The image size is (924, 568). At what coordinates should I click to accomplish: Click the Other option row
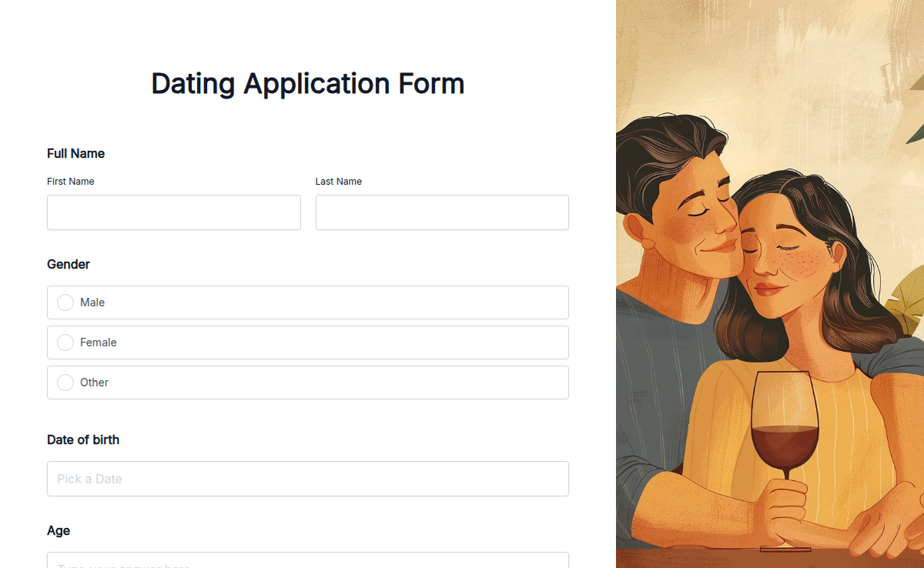coord(308,383)
